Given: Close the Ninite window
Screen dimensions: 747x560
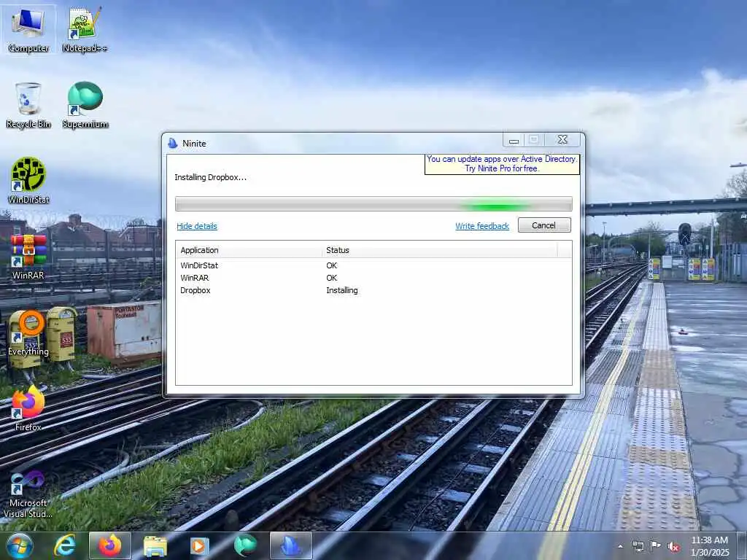Looking at the screenshot, I should tap(562, 139).
